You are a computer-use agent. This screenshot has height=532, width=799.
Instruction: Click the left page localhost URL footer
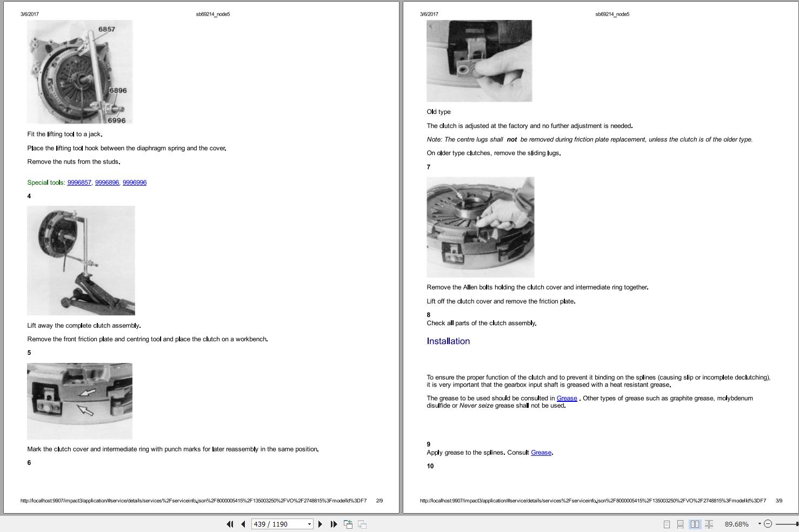coord(194,501)
